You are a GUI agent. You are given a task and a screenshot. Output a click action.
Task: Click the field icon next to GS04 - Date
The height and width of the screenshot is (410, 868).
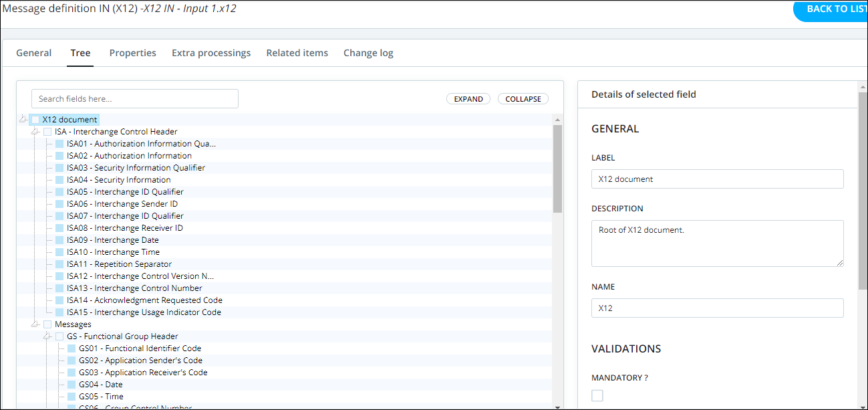tap(71, 385)
